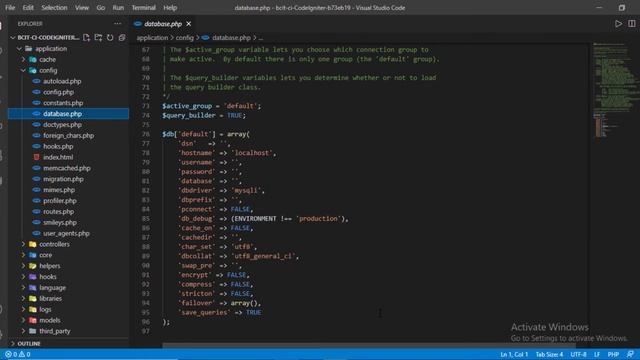
Task: Open memcached.php in the file tree
Action: (69, 168)
